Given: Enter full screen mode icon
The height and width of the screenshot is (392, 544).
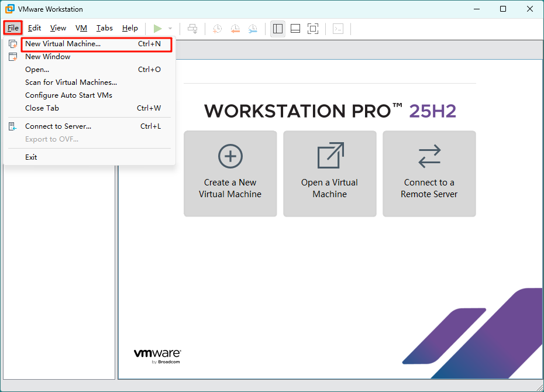Looking at the screenshot, I should pos(313,29).
